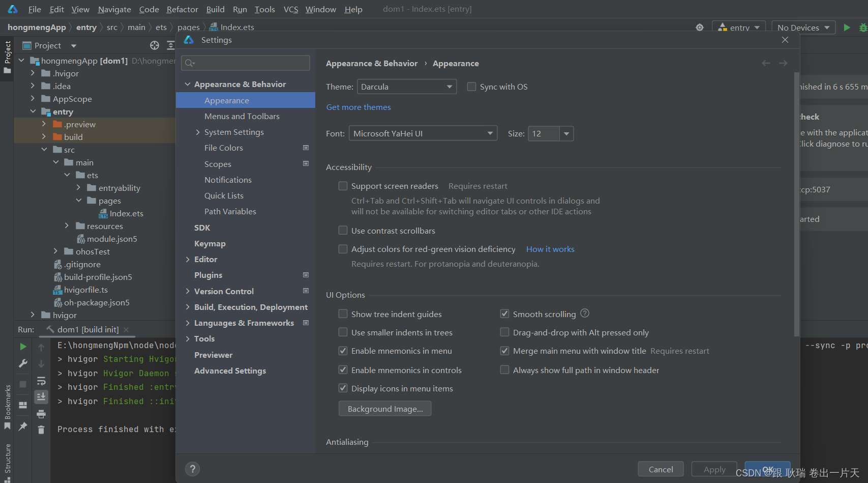Viewport: 868px width, 483px height.
Task: Open font Size dropdown arrow
Action: [566, 133]
